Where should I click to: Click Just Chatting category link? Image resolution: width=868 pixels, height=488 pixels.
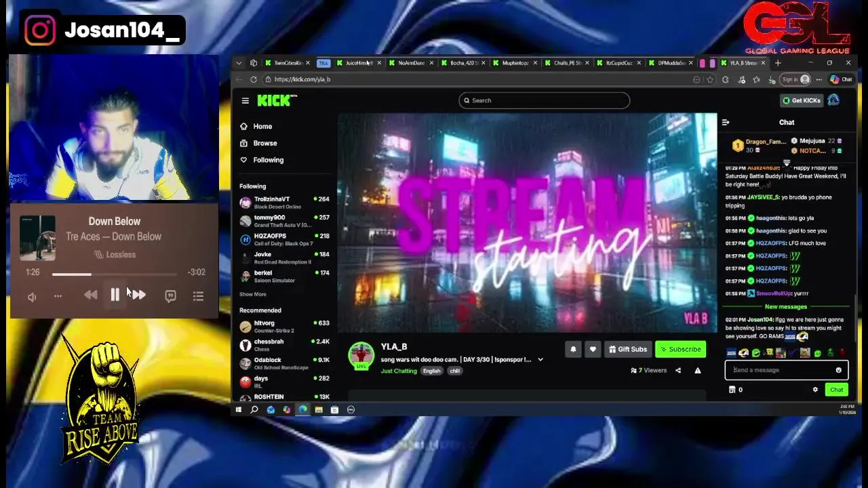tap(399, 371)
